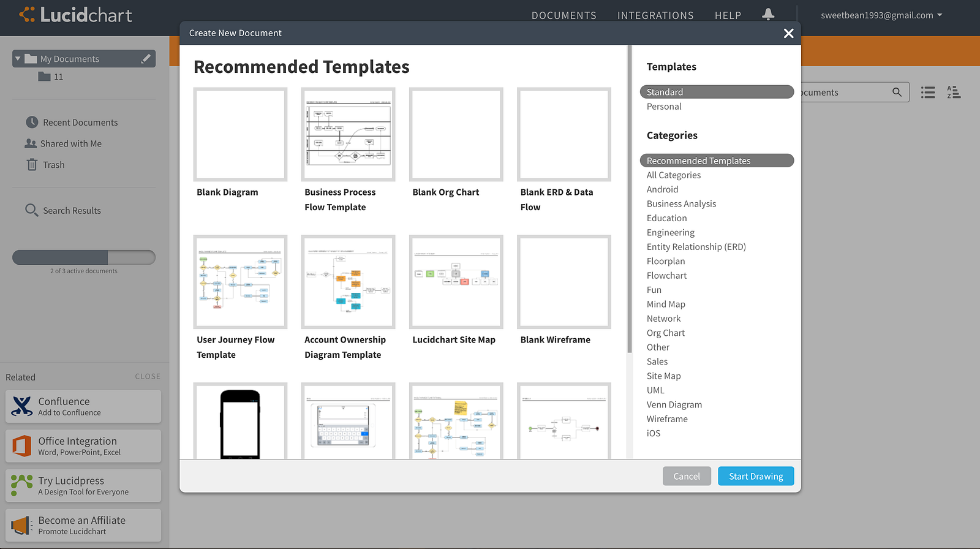Click the Shared with Me people icon
Viewport: 980px width, 549px height.
tap(31, 143)
